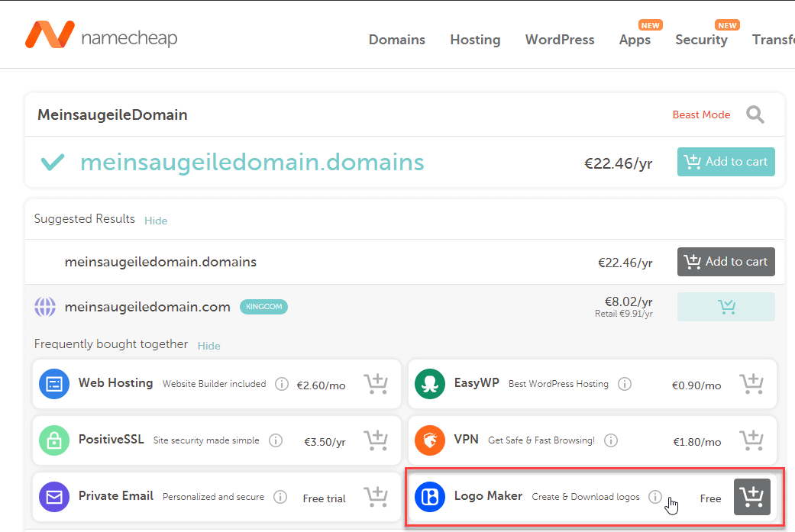
Task: Add featured meinsaugeiledomain.domains to cart (teal button)
Action: [726, 162]
